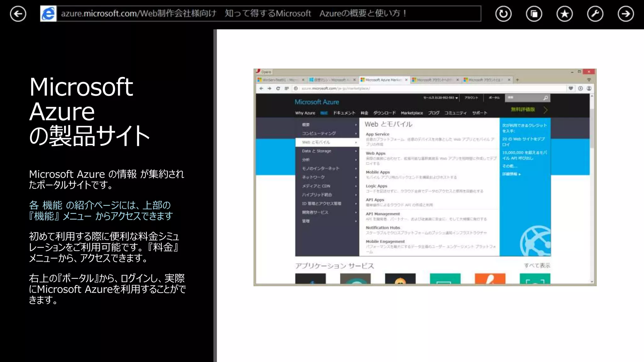Screen dimensions: 644x362
Task: Click Opera's tab menu icon at far right
Action: coord(589,80)
